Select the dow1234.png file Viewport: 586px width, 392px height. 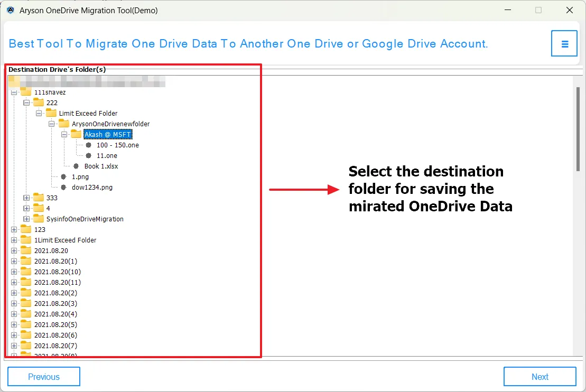tap(92, 187)
